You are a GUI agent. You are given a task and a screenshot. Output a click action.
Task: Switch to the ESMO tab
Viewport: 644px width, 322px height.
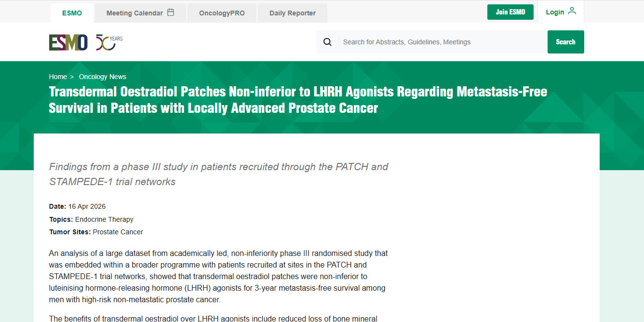[72, 13]
